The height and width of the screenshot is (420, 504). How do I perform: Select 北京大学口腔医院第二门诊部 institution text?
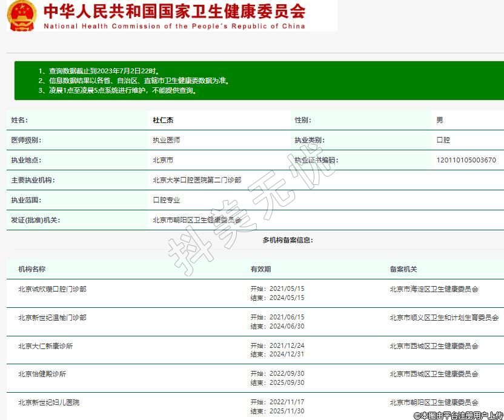[197, 180]
